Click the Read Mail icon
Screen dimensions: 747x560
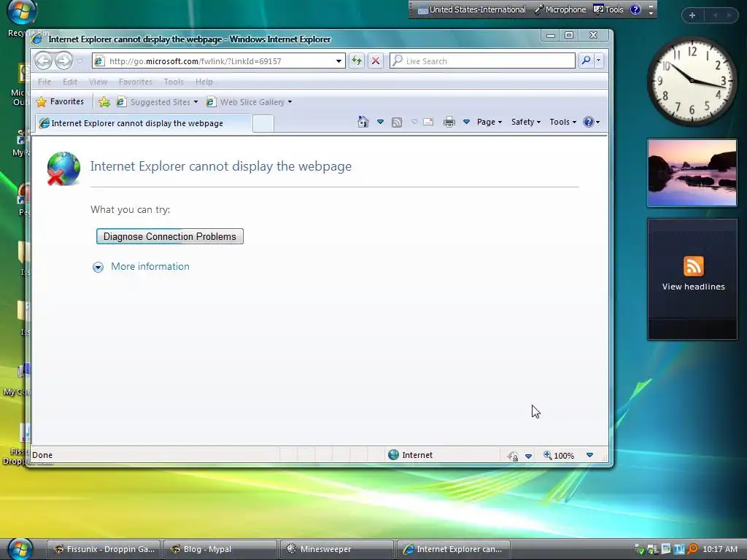click(x=428, y=122)
